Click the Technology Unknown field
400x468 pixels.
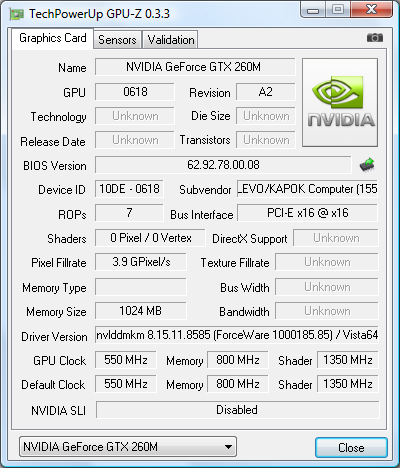coord(135,116)
